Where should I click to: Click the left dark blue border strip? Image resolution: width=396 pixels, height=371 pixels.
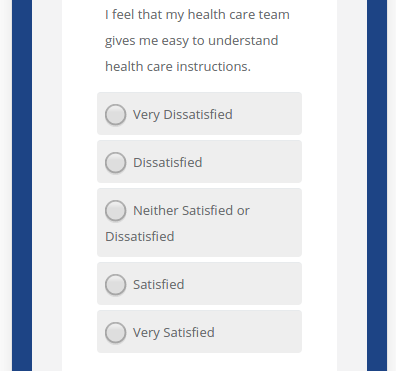click(22, 185)
